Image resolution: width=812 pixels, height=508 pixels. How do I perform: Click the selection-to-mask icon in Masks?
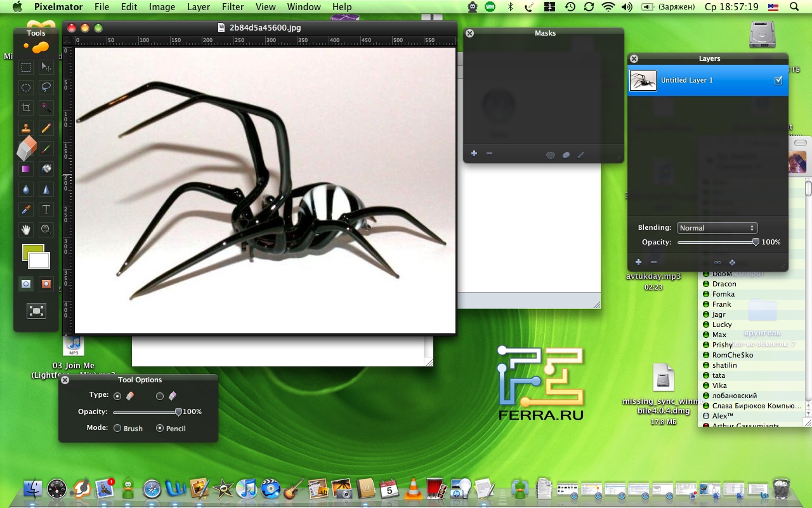pyautogui.click(x=551, y=154)
